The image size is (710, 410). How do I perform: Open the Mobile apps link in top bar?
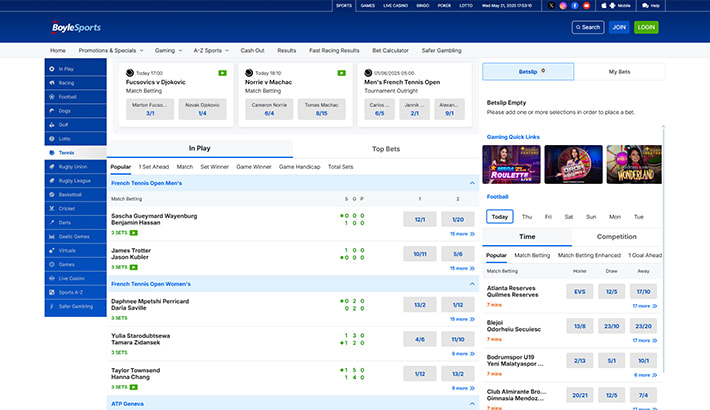616,5
